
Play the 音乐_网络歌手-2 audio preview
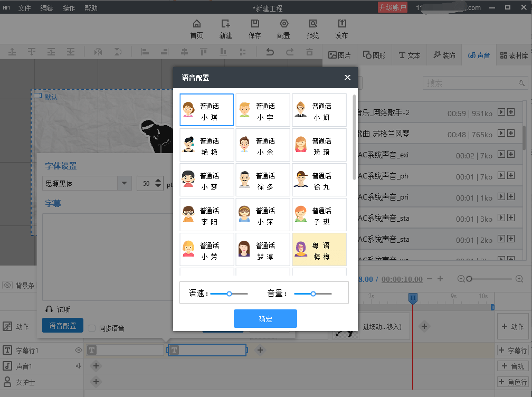[501, 112]
